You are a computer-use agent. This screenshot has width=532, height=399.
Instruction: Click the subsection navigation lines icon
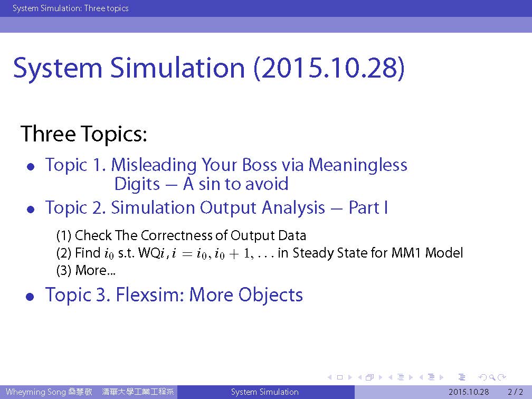pos(400,377)
